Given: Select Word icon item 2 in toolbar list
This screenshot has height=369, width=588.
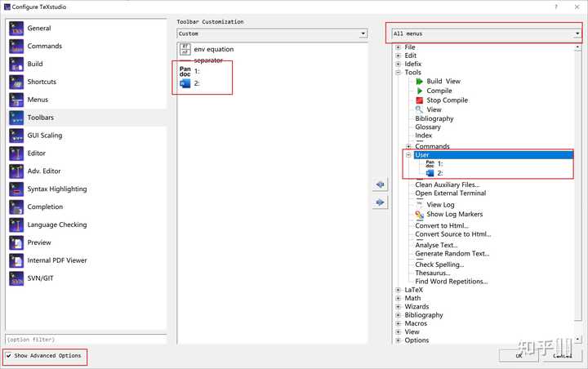Looking at the screenshot, I should tap(185, 83).
